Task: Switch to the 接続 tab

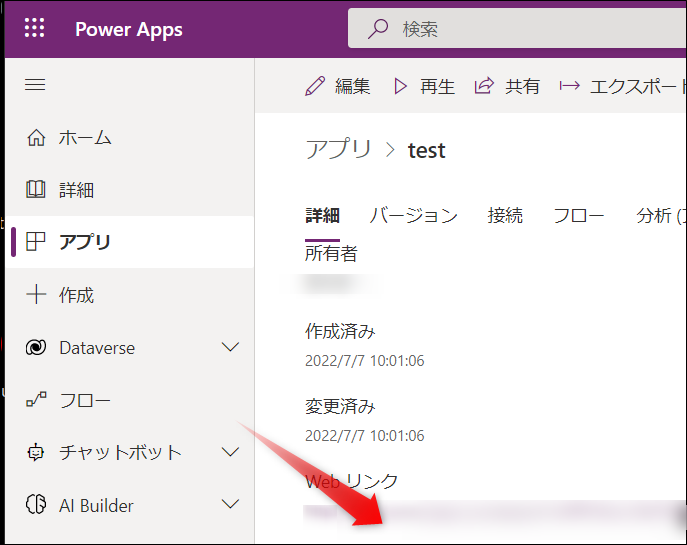Action: (x=505, y=216)
